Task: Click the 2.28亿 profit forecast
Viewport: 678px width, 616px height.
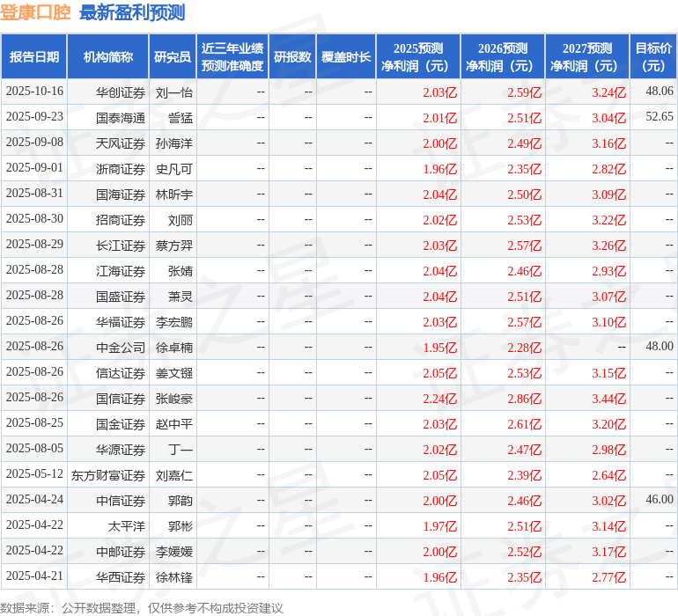Action: (x=525, y=348)
